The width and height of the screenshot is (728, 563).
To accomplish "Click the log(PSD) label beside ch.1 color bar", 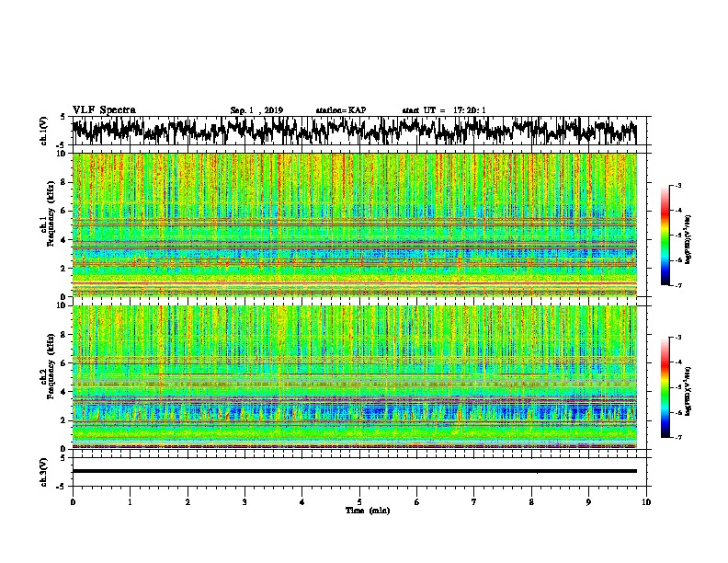I will 688,239.
